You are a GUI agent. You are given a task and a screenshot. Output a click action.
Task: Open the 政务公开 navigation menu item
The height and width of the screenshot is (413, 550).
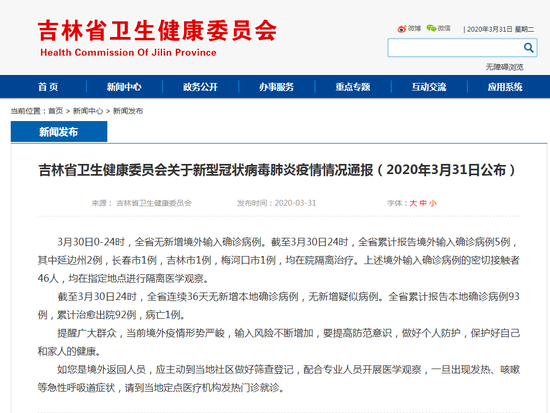coord(200,87)
